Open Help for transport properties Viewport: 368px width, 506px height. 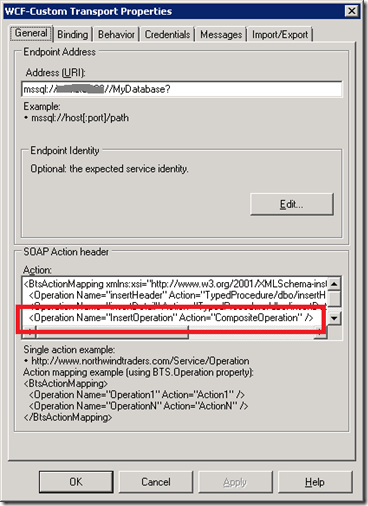pyautogui.click(x=315, y=482)
